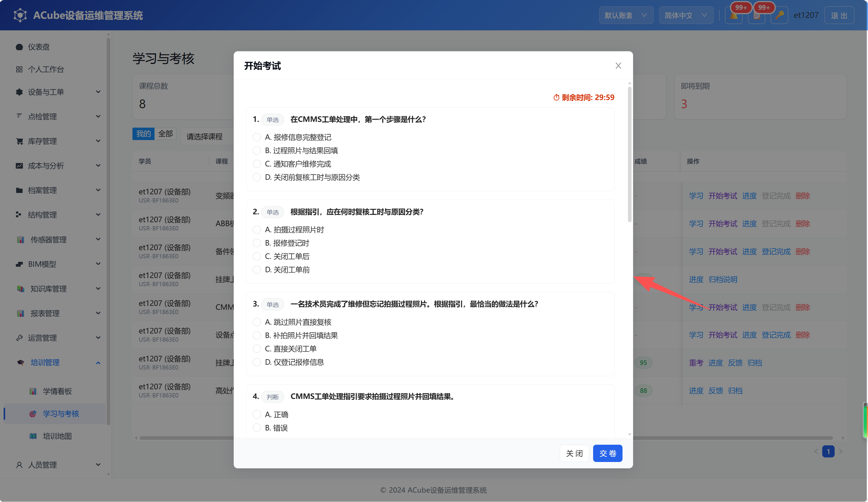Click 重考 link in score 95 row

click(x=696, y=363)
